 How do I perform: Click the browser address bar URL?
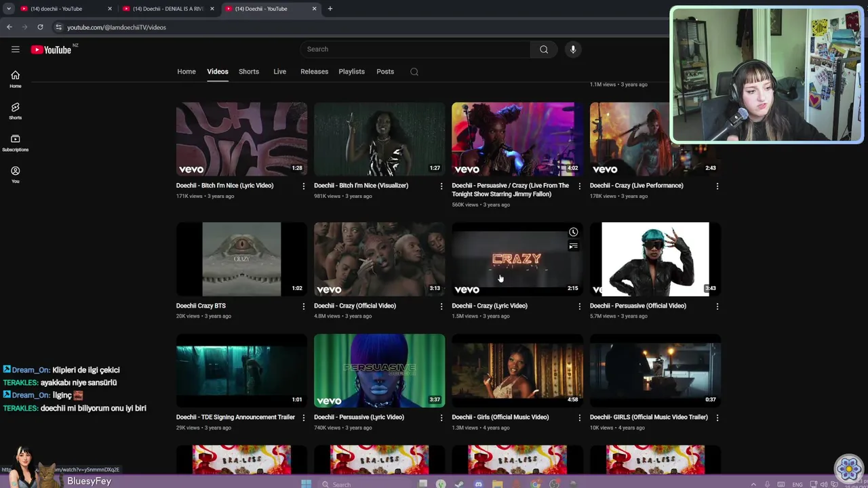117,27
